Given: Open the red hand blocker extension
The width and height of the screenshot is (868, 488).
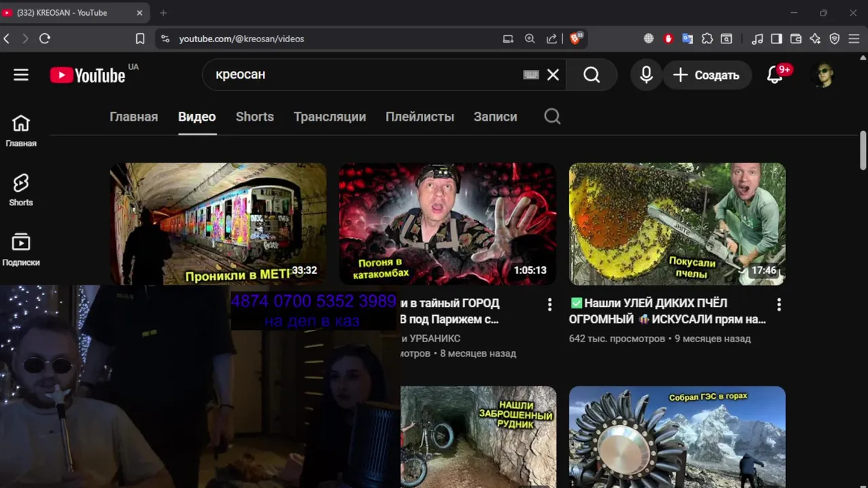Looking at the screenshot, I should tap(669, 39).
